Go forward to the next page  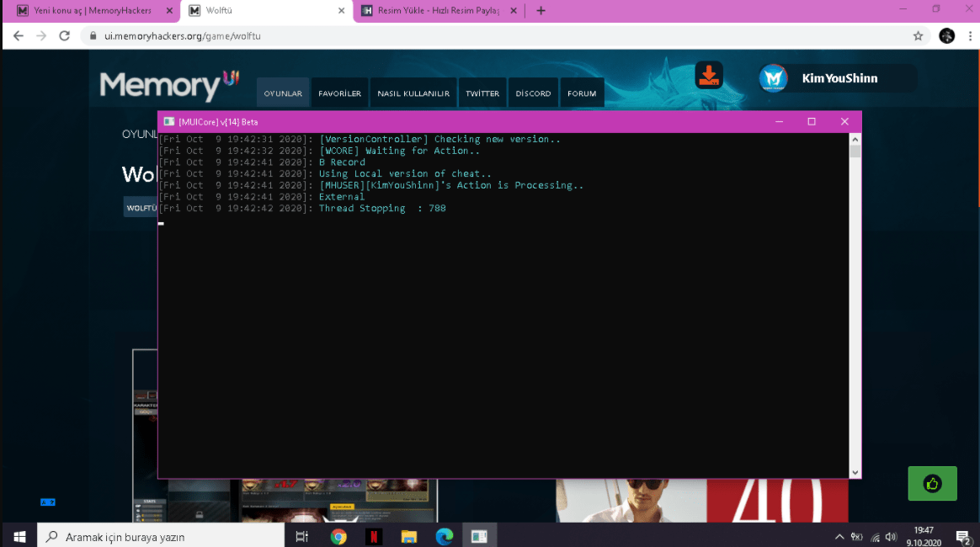point(41,36)
